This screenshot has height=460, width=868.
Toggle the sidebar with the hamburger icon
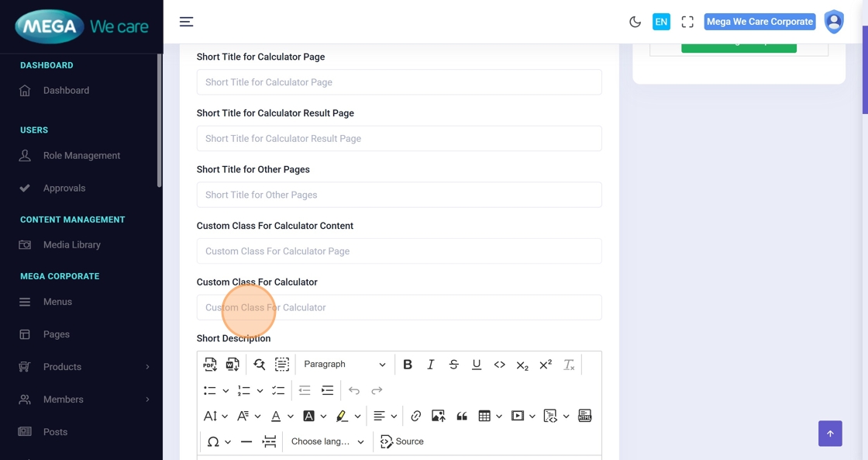point(186,22)
